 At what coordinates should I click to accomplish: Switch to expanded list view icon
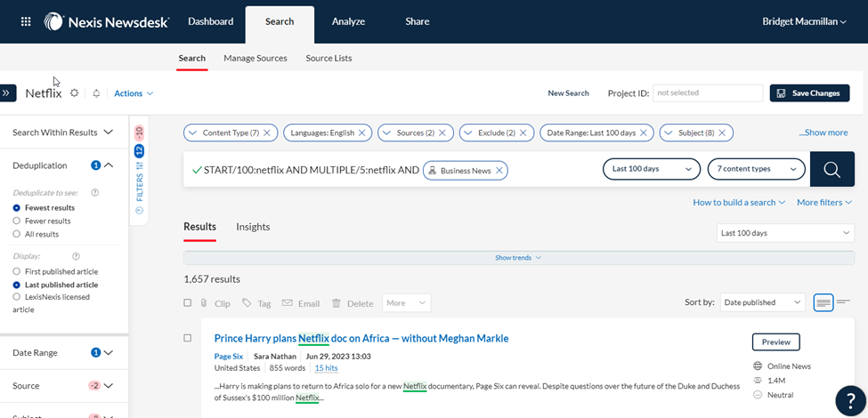(x=823, y=302)
